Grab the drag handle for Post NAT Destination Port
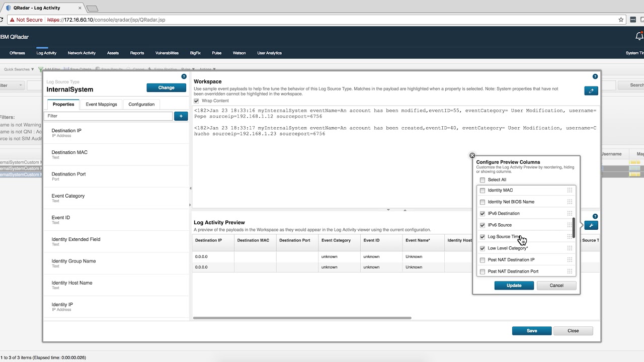Viewport: 644px width, 362px height. (570, 271)
